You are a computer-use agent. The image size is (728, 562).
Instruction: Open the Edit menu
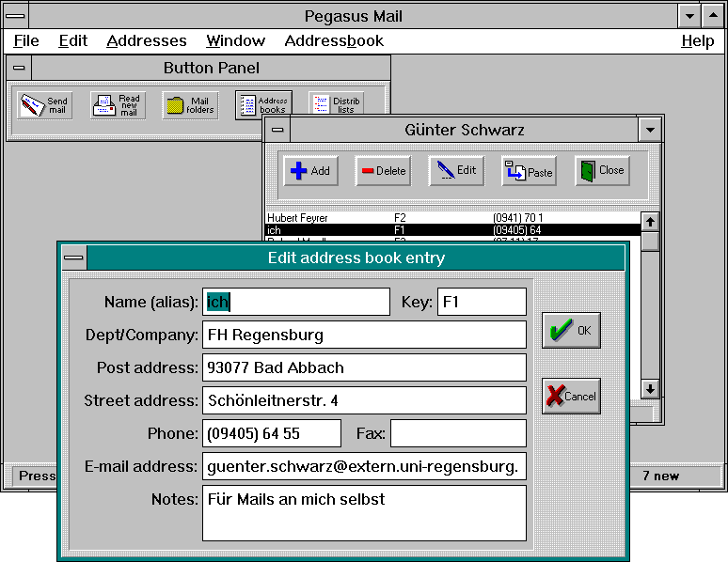[x=72, y=40]
